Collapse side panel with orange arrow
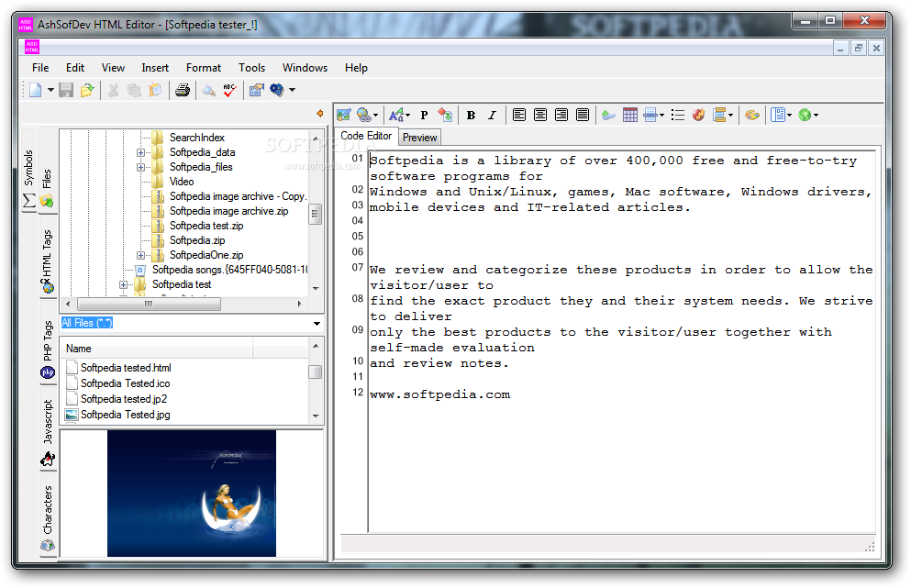 pyautogui.click(x=319, y=114)
